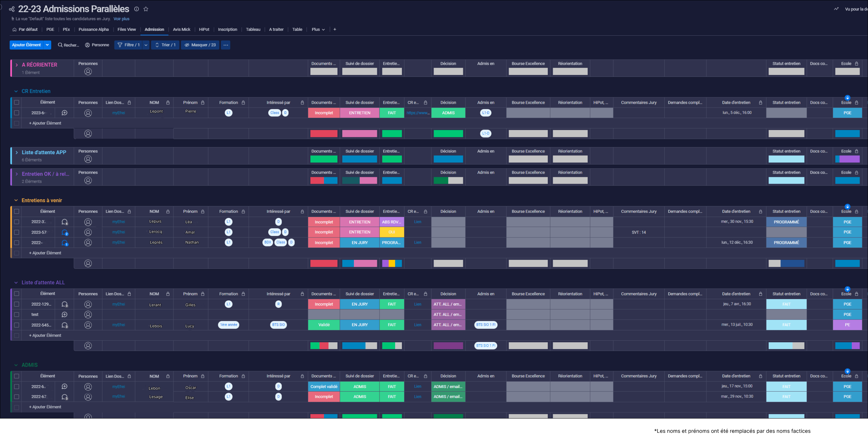
Task: Open the conversation bubble for Lebois row
Action: click(x=65, y=325)
